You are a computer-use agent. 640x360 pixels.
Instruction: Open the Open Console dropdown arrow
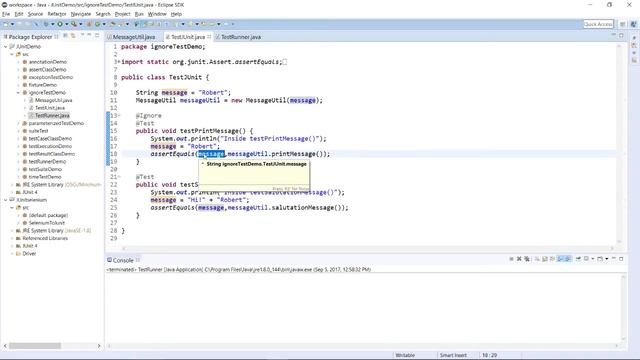(x=607, y=259)
